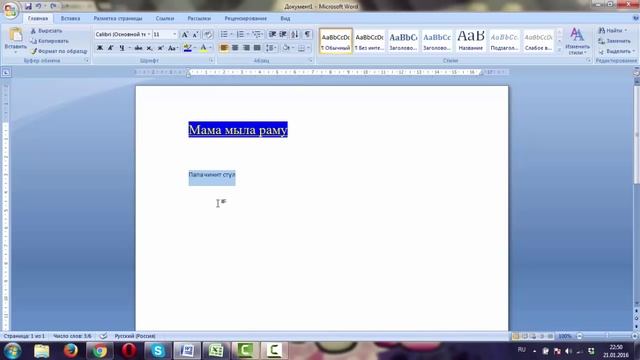Open Skype from the taskbar
The width and height of the screenshot is (640, 360).
point(158,351)
